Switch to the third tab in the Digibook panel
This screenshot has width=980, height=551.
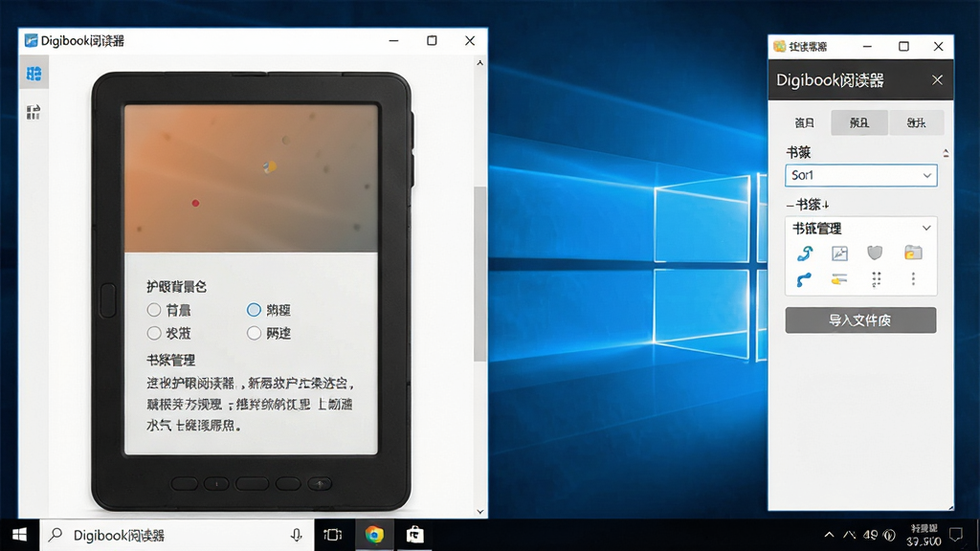tap(916, 122)
